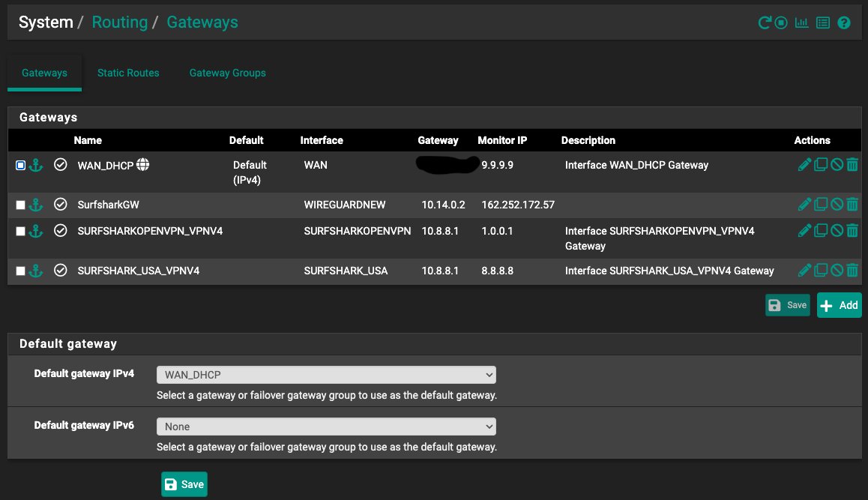
Task: Open the help question mark icon
Action: tap(844, 22)
